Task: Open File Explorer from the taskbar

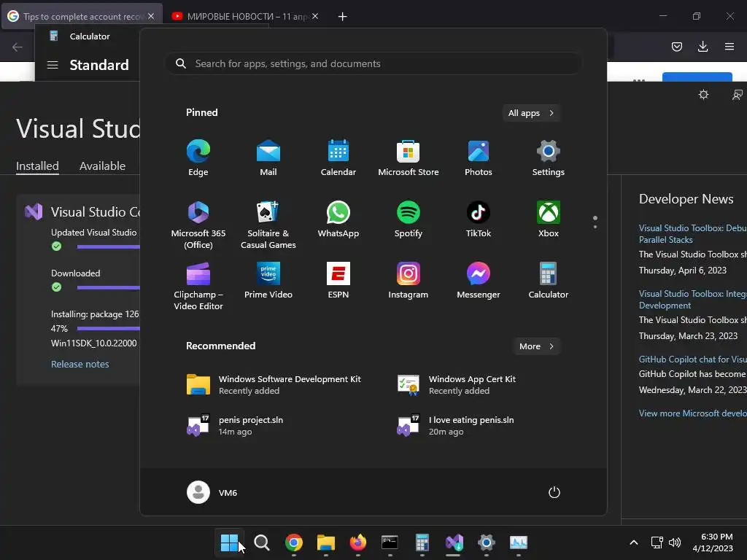Action: coord(326,542)
